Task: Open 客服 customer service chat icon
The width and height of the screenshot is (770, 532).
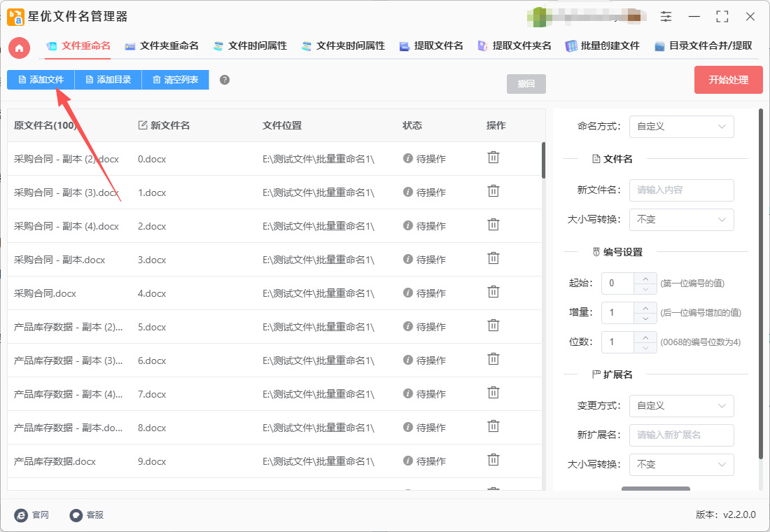Action: (x=76, y=514)
